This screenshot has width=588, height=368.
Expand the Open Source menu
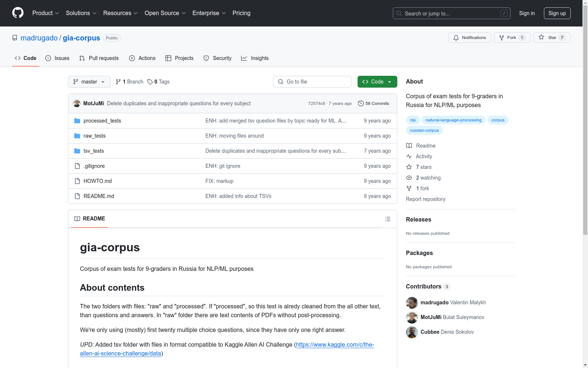tap(165, 13)
